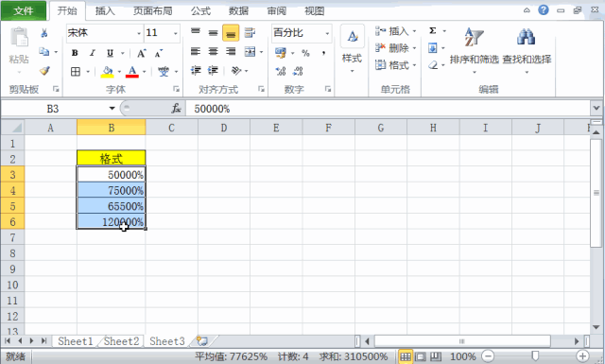
Task: Toggle bottom vertical alignment (highlighted)
Action: point(231,33)
